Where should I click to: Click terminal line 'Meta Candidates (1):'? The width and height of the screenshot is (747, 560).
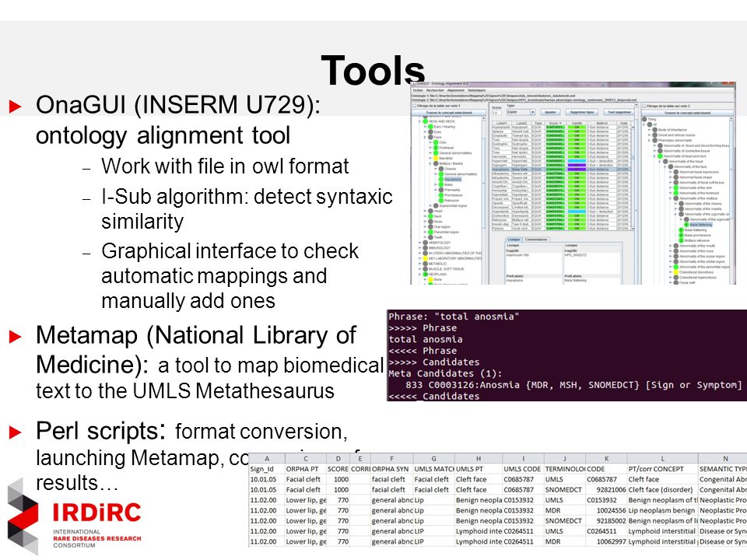pyautogui.click(x=445, y=374)
